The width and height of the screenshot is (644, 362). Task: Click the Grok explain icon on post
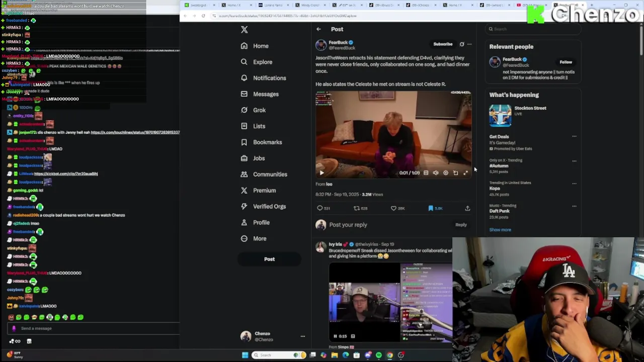click(x=462, y=44)
